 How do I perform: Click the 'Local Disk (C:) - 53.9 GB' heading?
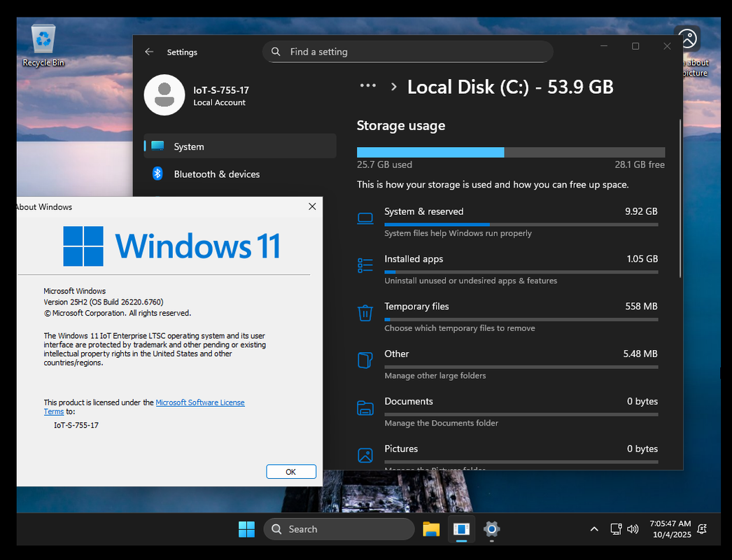point(510,87)
